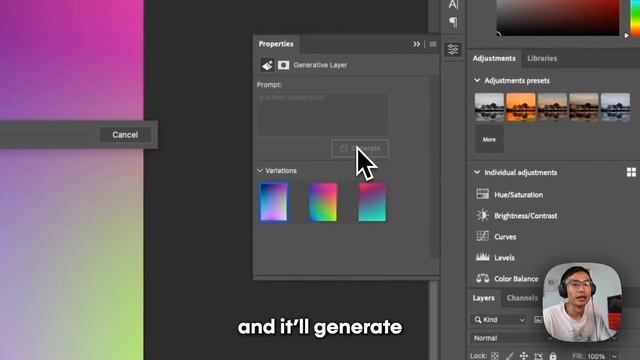Click the Levels label
The height and width of the screenshot is (360, 640).
click(x=504, y=258)
